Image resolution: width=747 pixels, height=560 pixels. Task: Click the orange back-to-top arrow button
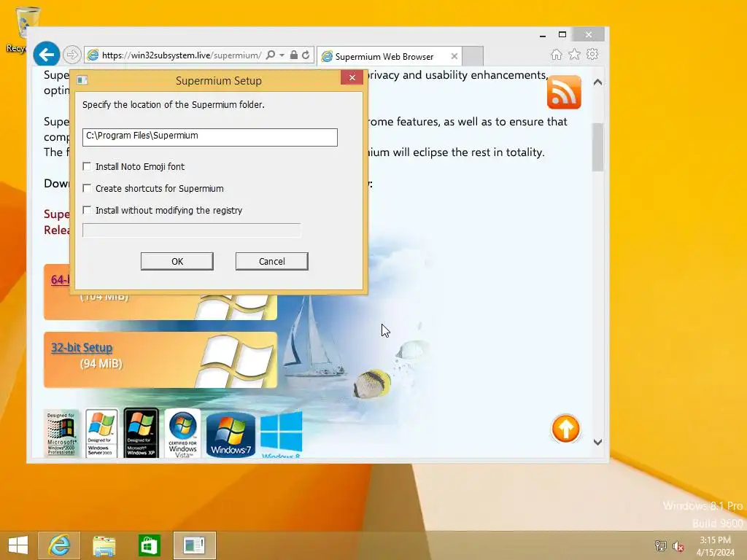click(x=565, y=428)
